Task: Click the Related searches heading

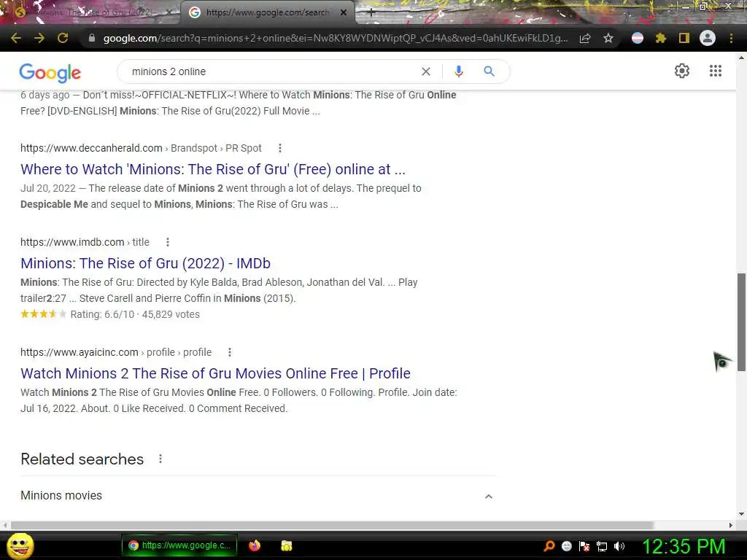Action: (82, 459)
